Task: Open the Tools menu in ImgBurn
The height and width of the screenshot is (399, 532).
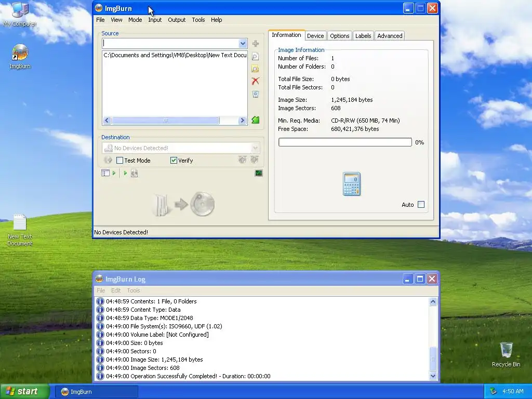Action: tap(198, 20)
